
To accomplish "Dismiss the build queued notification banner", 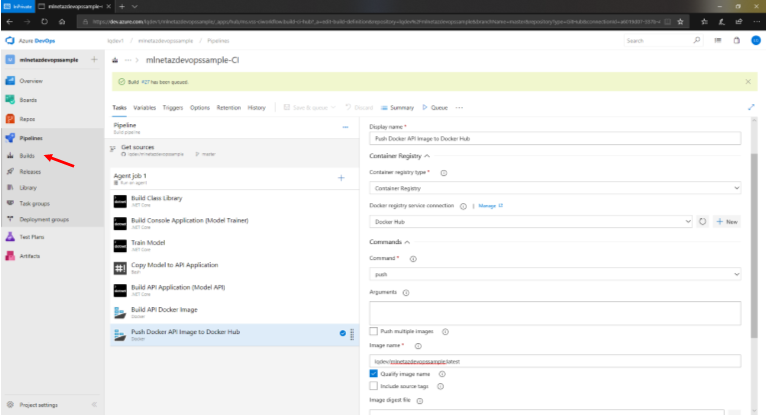I will 748,83.
